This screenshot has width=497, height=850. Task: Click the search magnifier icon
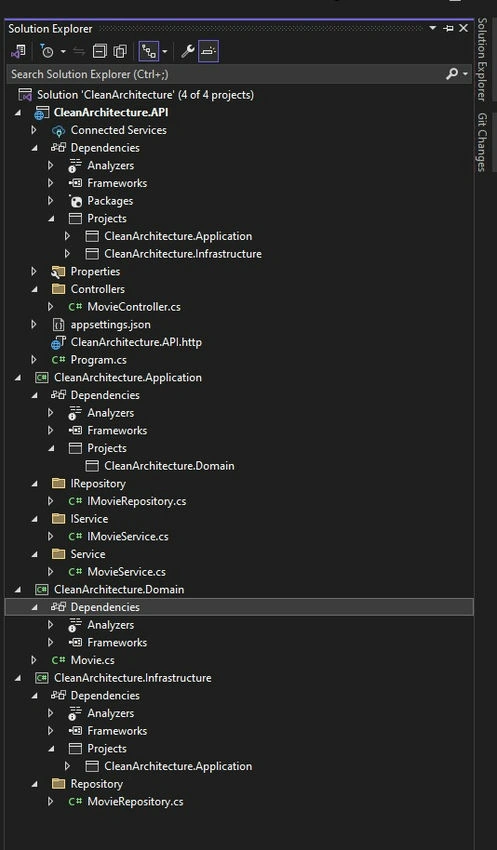452,74
